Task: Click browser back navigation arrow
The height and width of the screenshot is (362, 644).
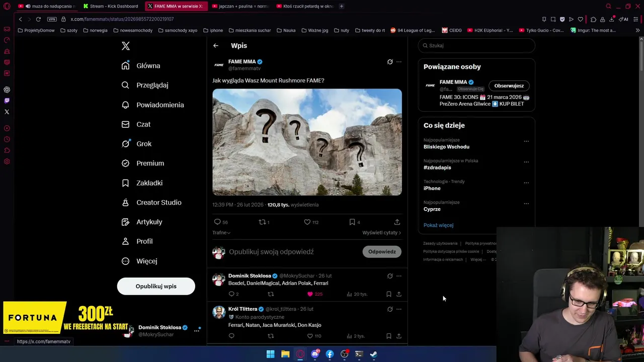Action: pyautogui.click(x=20, y=19)
